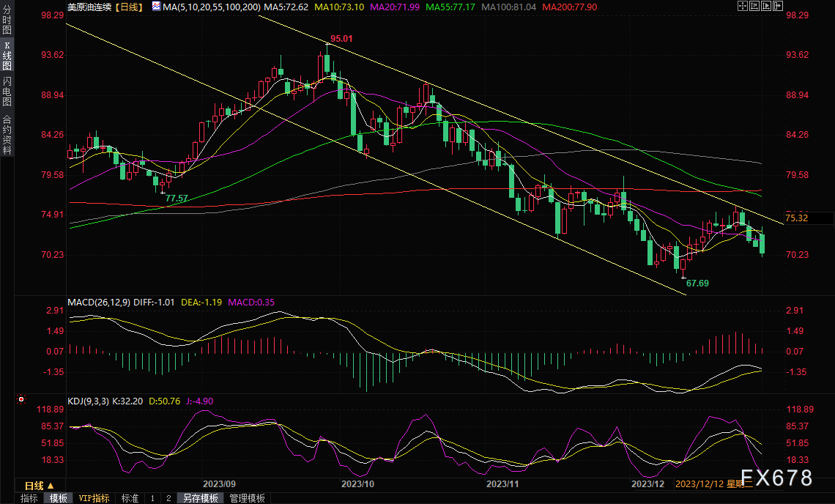The image size is (835, 504).
Task: Open 管理模板 template manager
Action: pos(247,498)
